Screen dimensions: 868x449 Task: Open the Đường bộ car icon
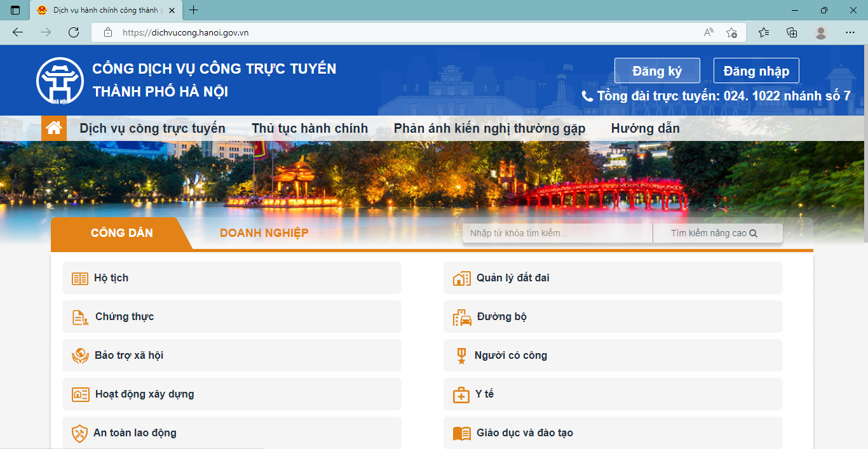[462, 317]
